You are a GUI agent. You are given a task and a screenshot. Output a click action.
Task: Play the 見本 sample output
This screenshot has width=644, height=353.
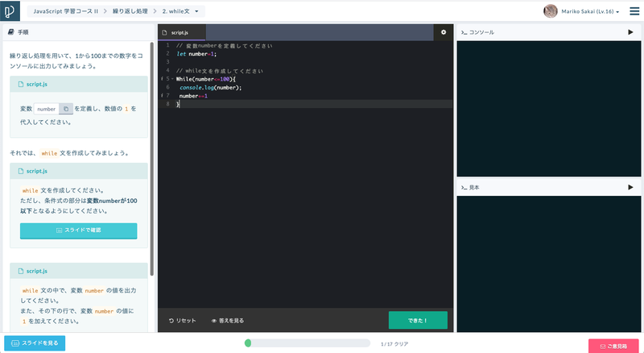[x=630, y=187]
